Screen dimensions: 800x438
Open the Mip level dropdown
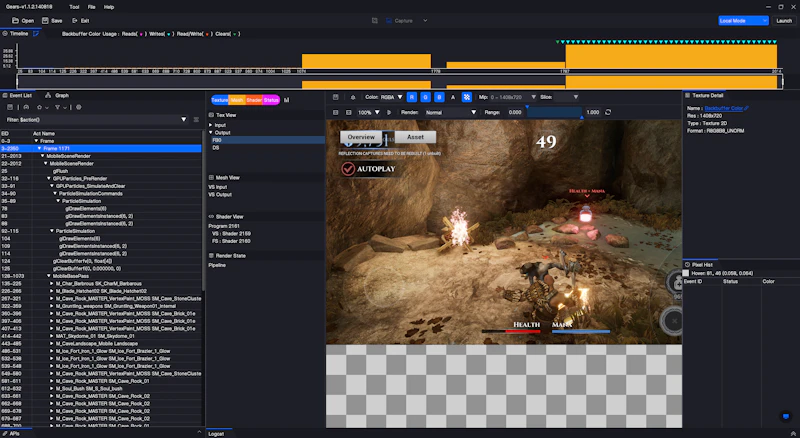point(513,97)
